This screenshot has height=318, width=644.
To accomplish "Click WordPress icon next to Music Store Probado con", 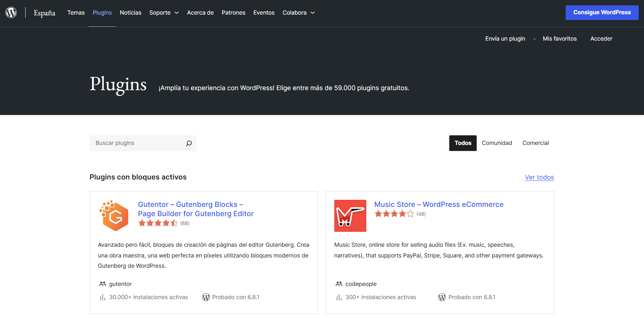I will (442, 297).
